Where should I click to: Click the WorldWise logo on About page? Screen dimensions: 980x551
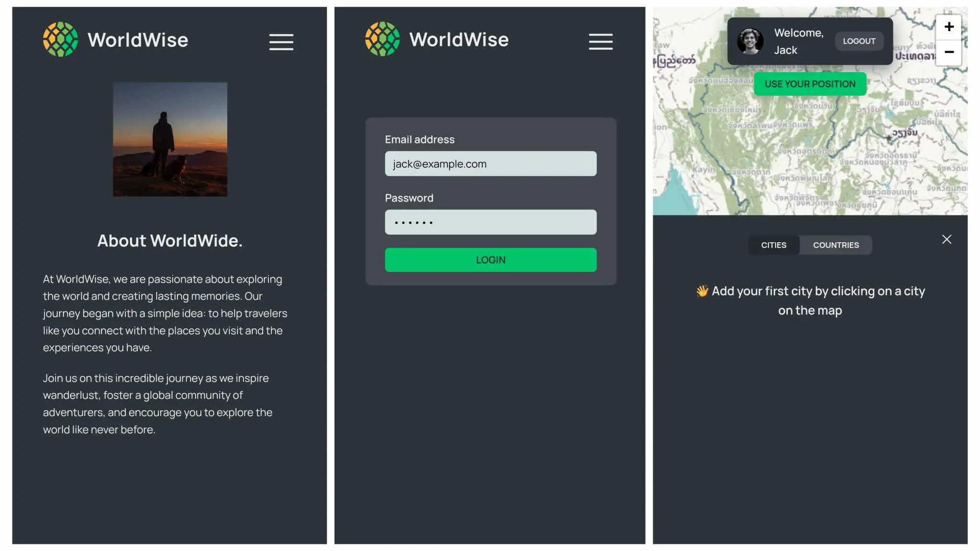coord(60,39)
